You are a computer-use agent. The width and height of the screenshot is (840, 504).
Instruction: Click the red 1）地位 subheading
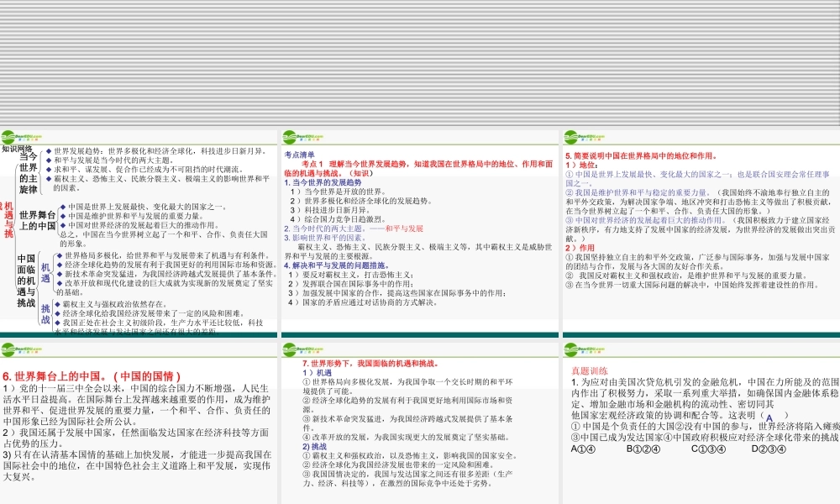click(581, 165)
